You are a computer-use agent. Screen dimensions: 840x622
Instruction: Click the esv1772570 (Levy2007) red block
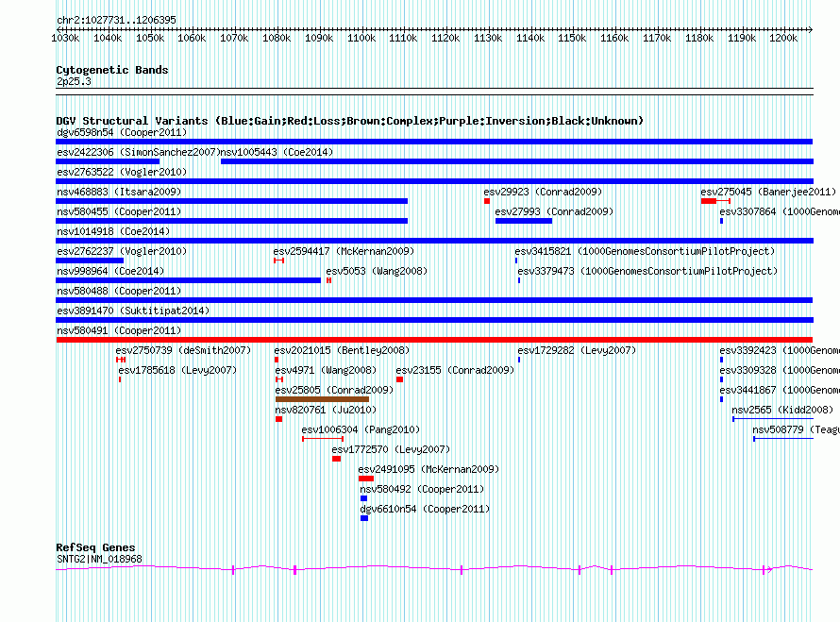pyautogui.click(x=336, y=459)
